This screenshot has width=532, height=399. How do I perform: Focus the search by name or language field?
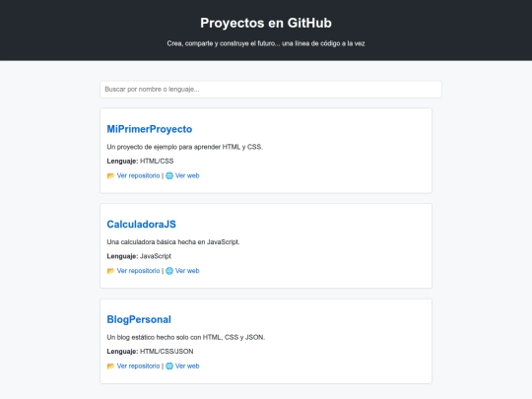click(x=271, y=90)
